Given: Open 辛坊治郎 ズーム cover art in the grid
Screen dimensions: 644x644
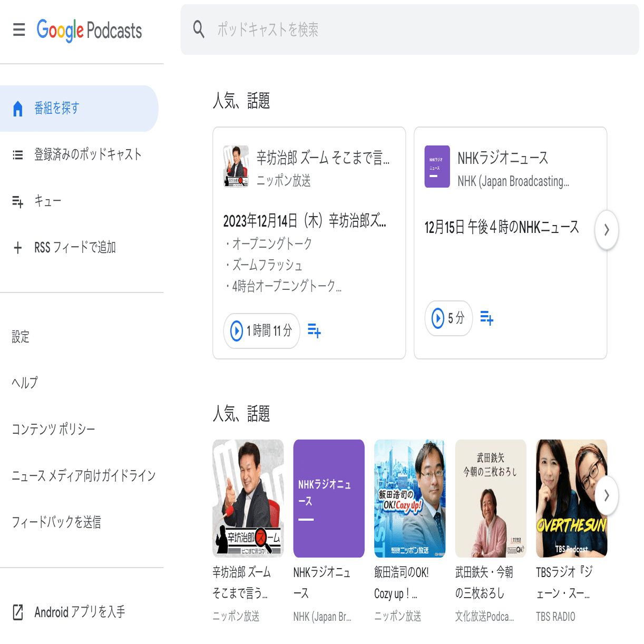Looking at the screenshot, I should [x=248, y=499].
